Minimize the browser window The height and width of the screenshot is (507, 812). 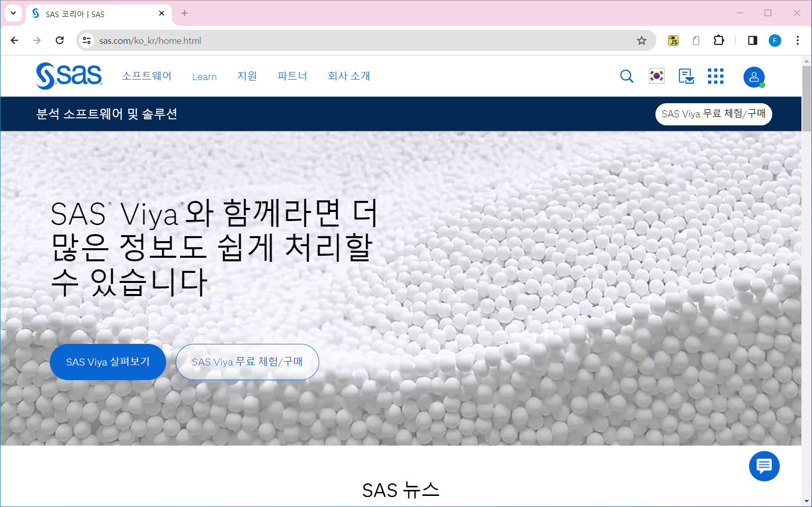740,13
